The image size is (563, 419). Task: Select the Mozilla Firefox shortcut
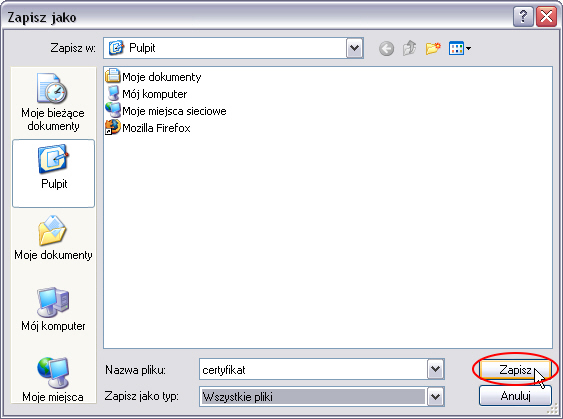(x=148, y=128)
